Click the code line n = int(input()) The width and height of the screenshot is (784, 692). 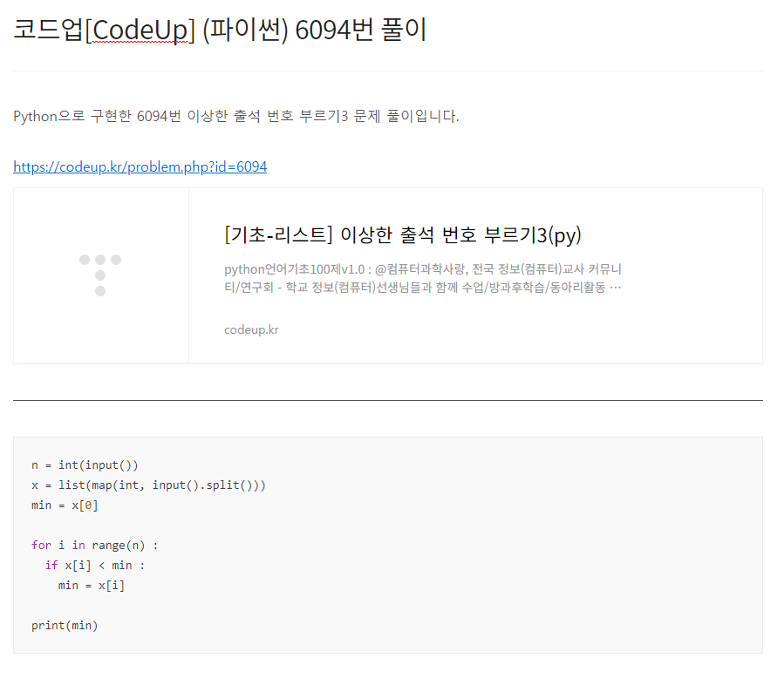tap(85, 465)
